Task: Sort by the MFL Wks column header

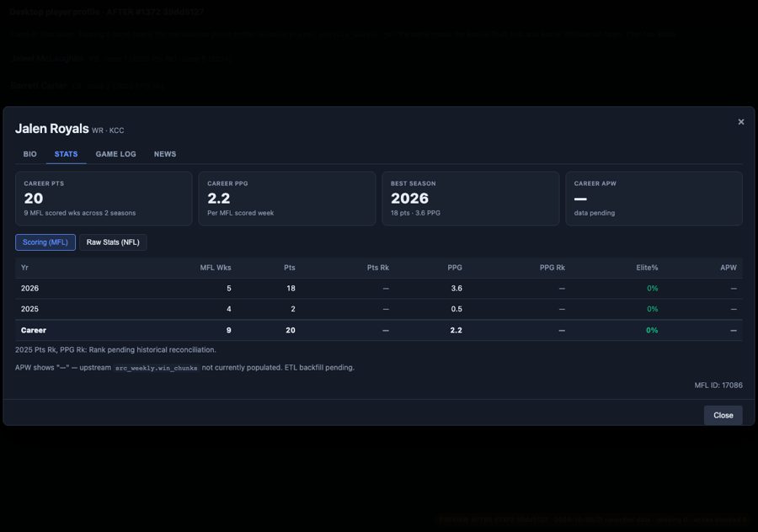Action: click(216, 268)
